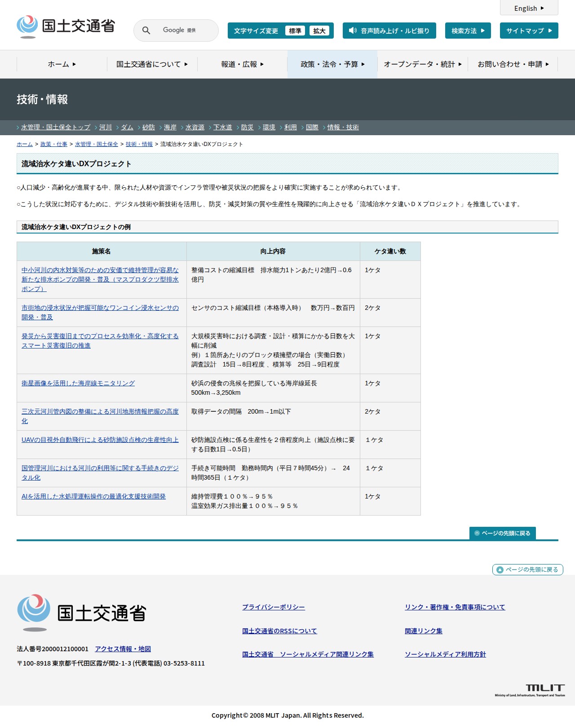Click the 向上内容 table column header
The image size is (575, 728).
pyautogui.click(x=273, y=251)
